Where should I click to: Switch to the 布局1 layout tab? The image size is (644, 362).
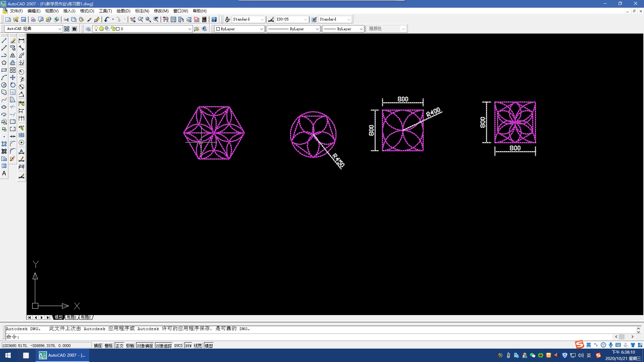pos(71,317)
